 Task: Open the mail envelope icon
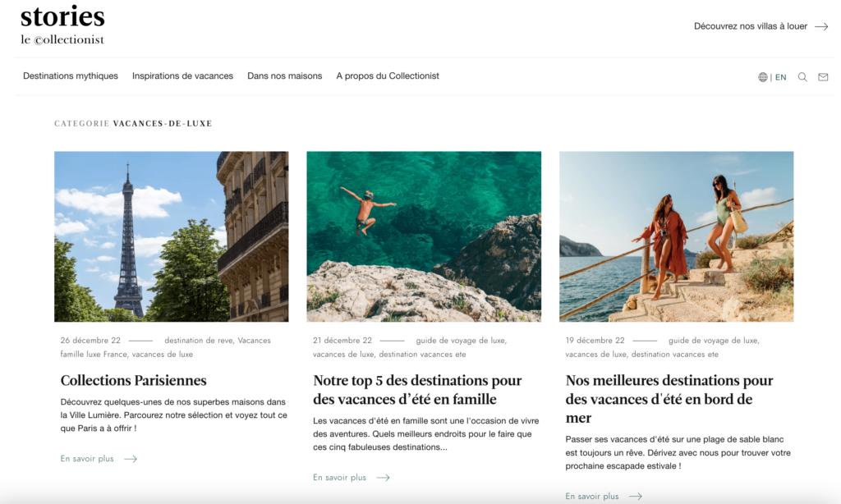pos(823,76)
